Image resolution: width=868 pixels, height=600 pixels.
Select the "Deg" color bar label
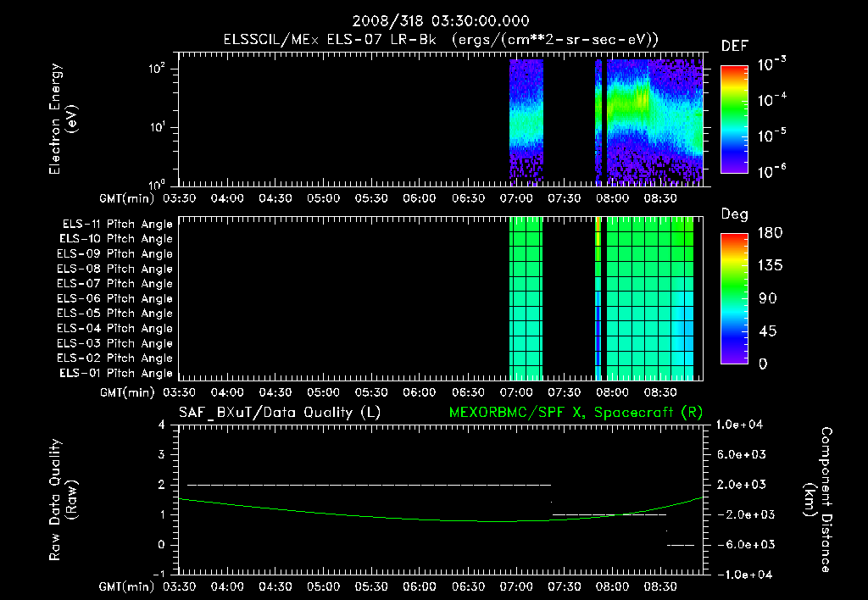coord(734,214)
